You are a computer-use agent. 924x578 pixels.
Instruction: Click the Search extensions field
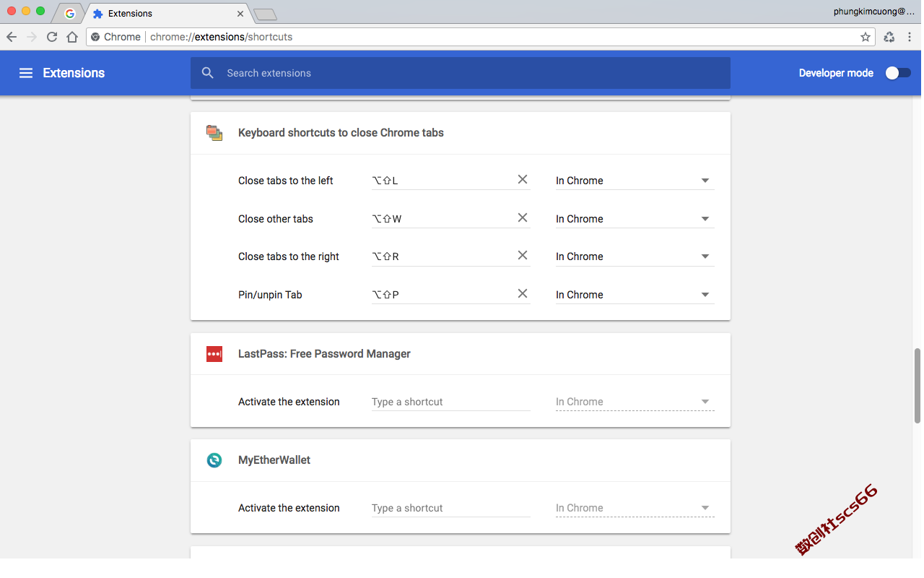tap(461, 73)
